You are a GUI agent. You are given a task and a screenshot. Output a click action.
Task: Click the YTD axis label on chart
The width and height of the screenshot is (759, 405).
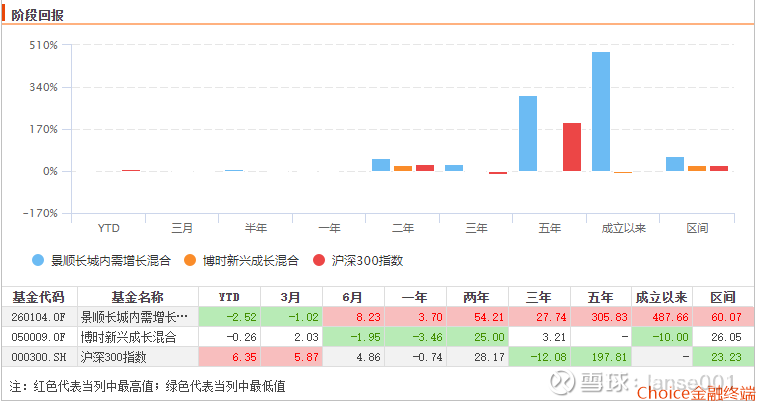[x=108, y=228]
